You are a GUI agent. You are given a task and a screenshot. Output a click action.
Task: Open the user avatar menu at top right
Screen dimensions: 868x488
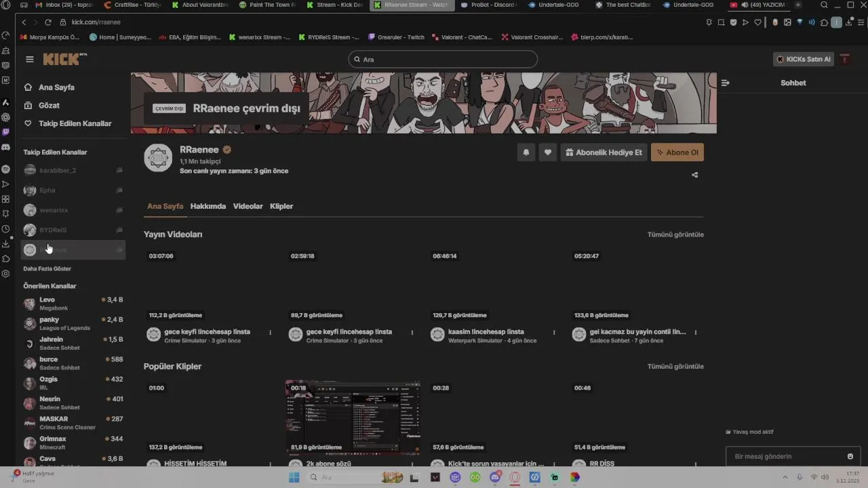point(845,59)
